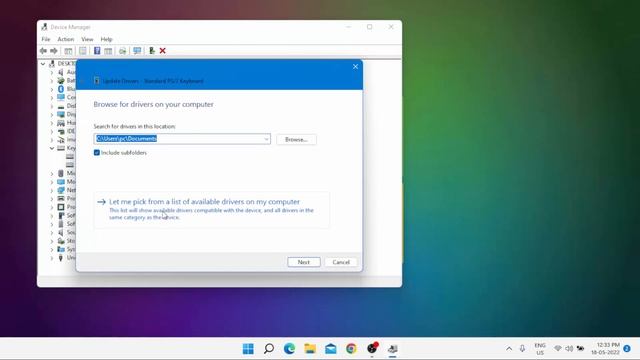Collapse the Keyboards category chevron

pyautogui.click(x=52, y=148)
